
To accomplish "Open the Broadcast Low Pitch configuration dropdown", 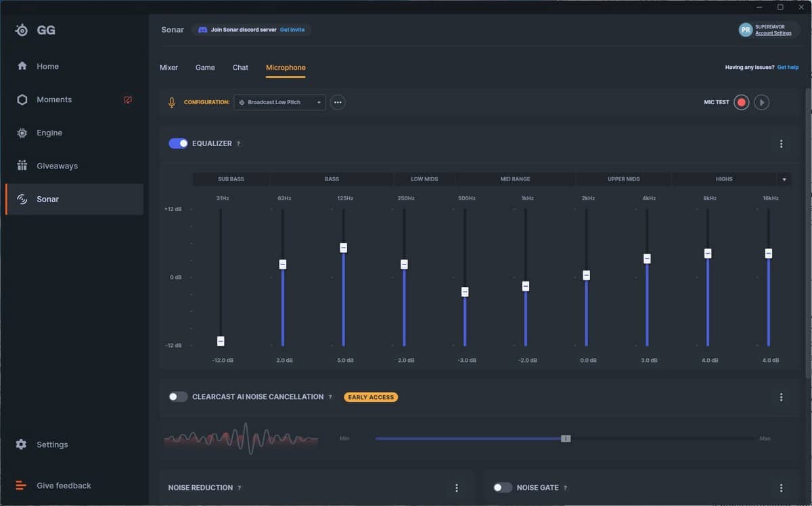I will (279, 102).
